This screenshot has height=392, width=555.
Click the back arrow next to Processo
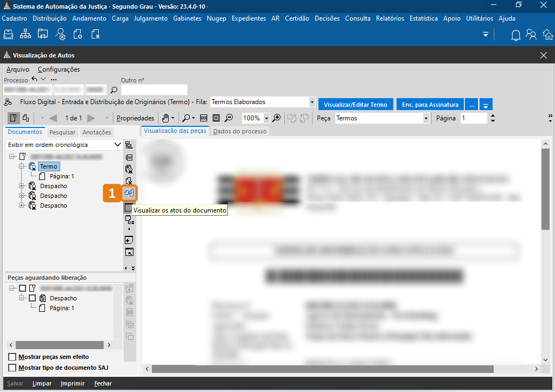pyautogui.click(x=34, y=79)
